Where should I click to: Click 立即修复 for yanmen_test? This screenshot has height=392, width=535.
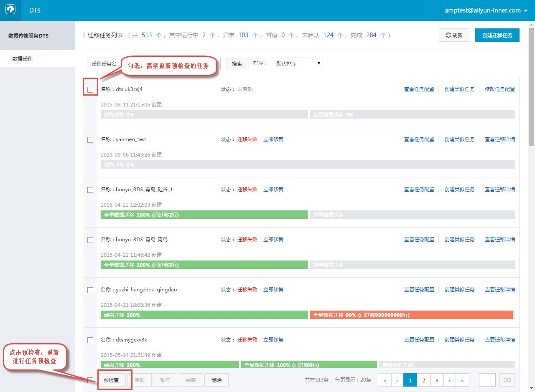[273, 139]
